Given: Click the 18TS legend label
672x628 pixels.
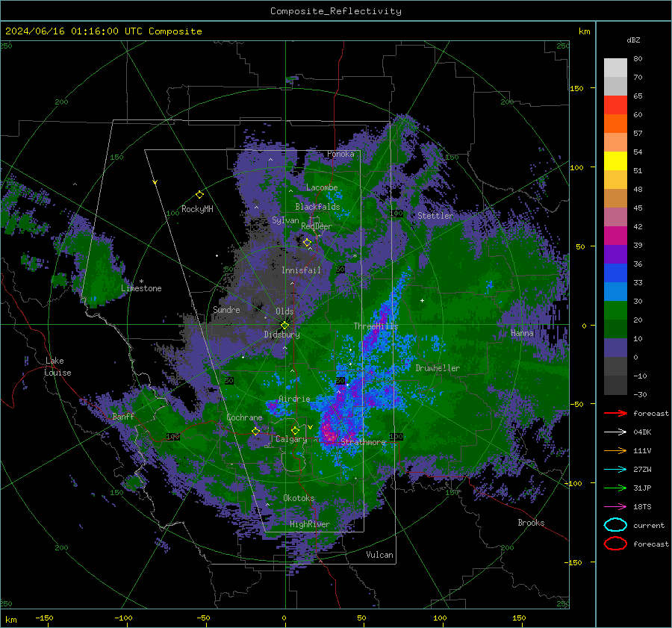Looking at the screenshot, I should [642, 507].
